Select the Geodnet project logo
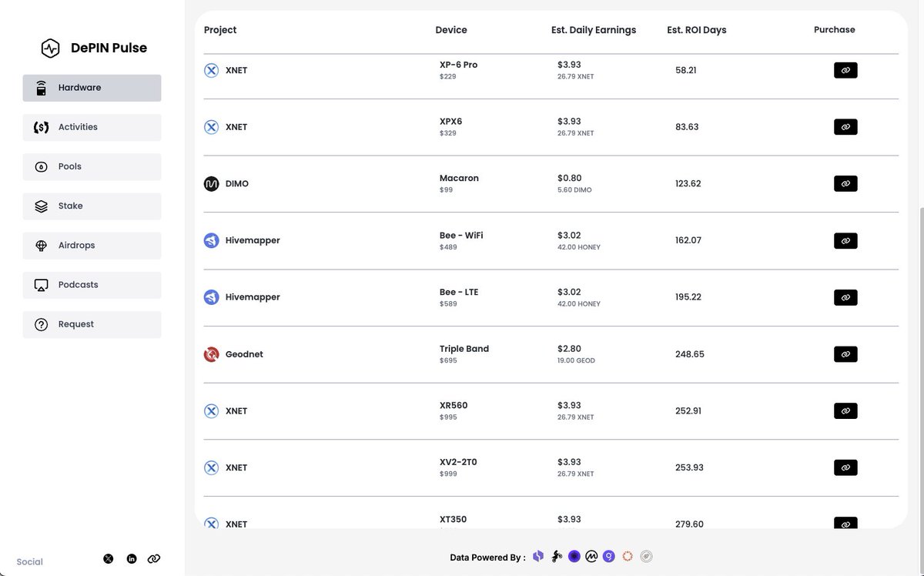924x576 pixels. [211, 354]
